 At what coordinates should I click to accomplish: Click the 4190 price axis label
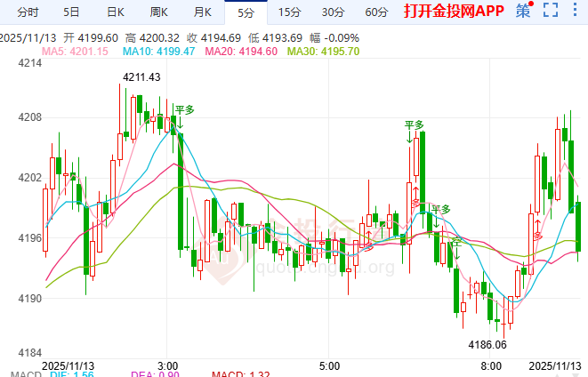pyautogui.click(x=30, y=299)
